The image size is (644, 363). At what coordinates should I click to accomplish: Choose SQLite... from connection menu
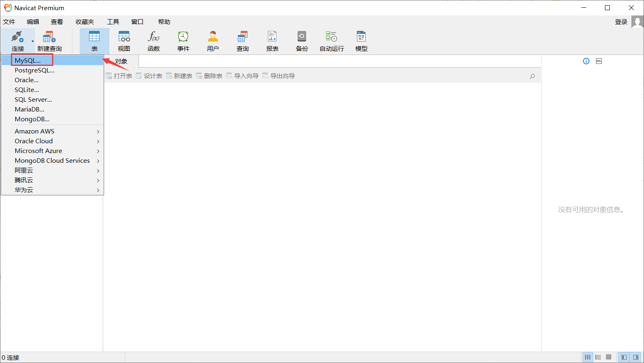(x=52, y=90)
